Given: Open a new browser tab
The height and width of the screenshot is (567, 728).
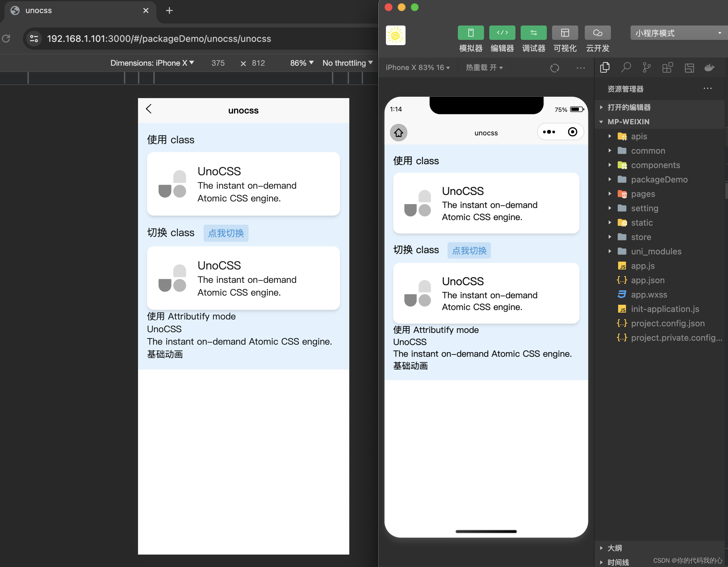Looking at the screenshot, I should click(169, 11).
